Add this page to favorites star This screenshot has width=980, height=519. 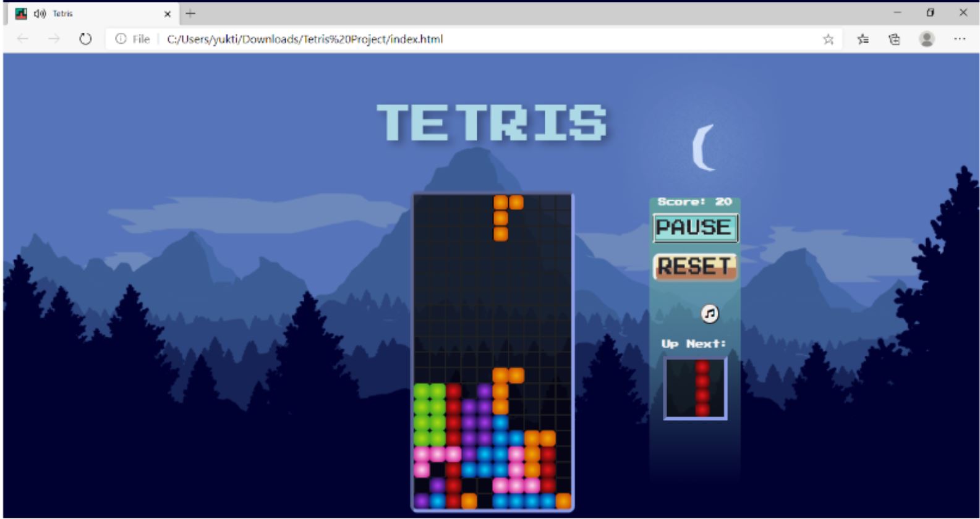point(829,40)
